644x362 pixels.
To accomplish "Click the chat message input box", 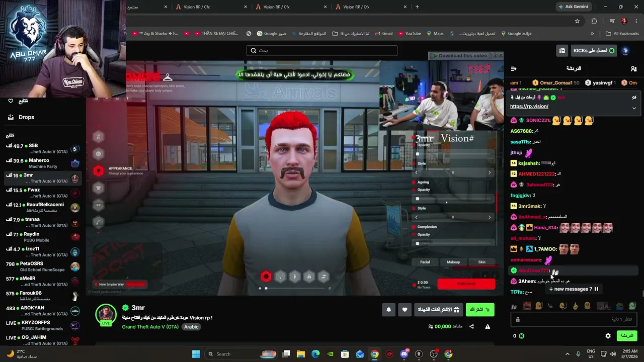I will pos(574,319).
